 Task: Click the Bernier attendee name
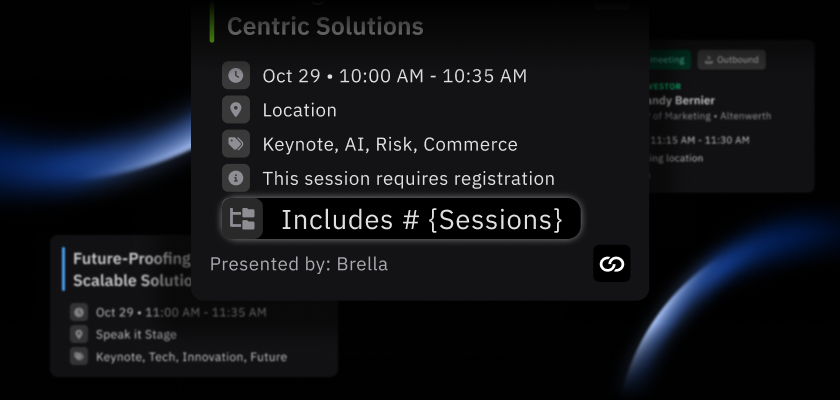click(x=696, y=100)
